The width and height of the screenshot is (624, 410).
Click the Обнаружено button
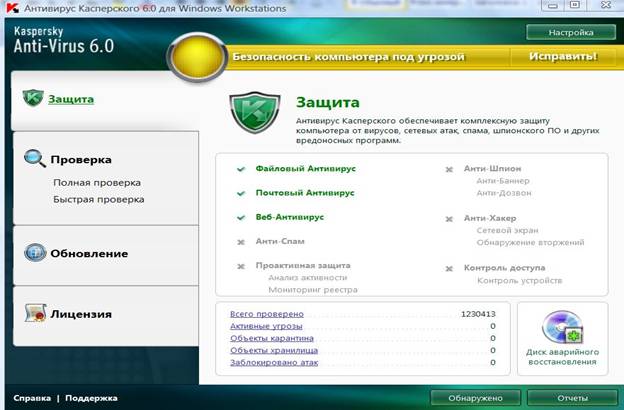click(475, 398)
